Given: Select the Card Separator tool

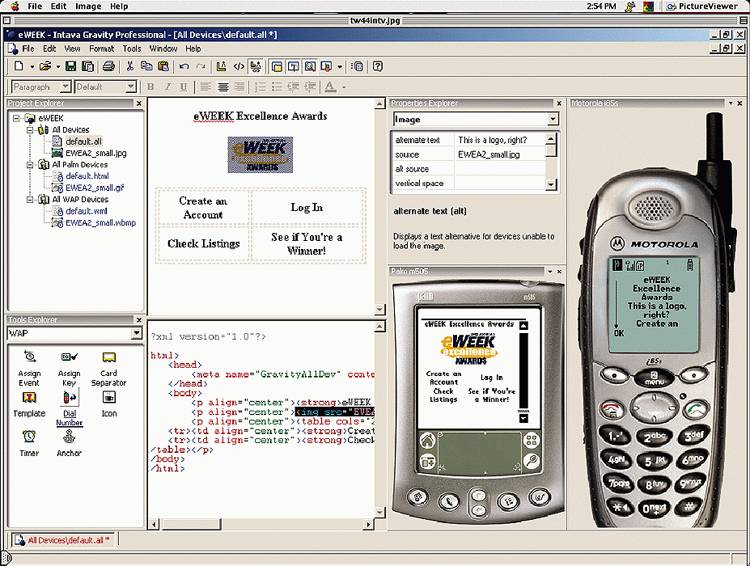Looking at the screenshot, I should [x=109, y=368].
